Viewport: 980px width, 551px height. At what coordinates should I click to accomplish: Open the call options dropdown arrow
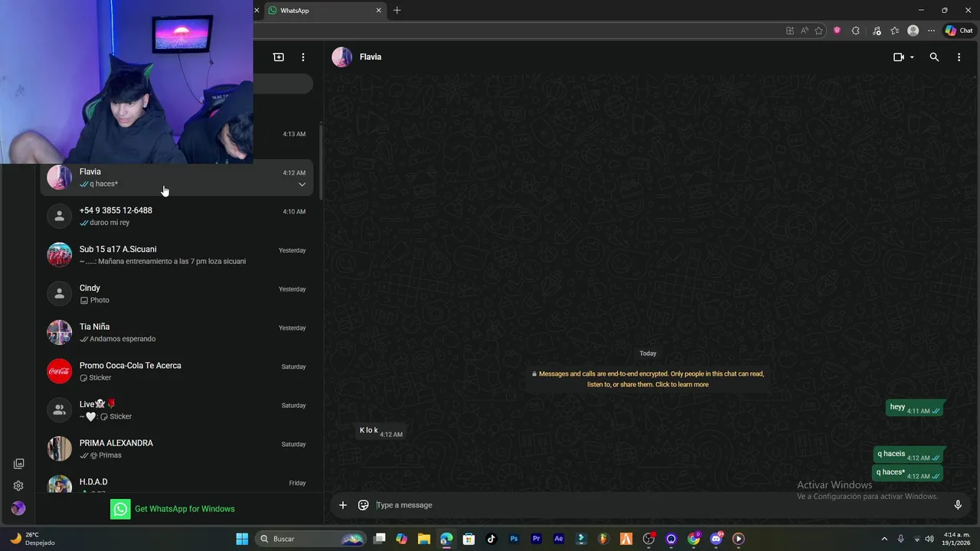coord(912,57)
